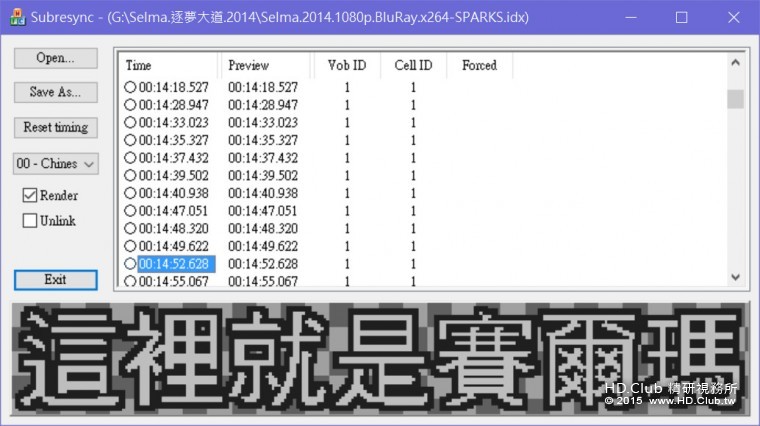Click Preview cell 00:14:33.023

[x=263, y=122]
